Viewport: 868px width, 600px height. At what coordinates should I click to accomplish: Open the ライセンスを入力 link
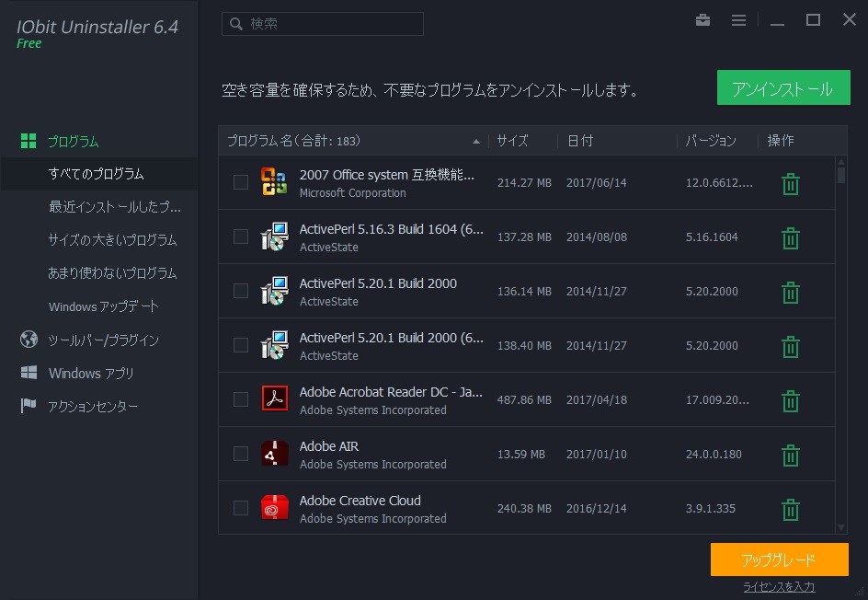pos(778,586)
